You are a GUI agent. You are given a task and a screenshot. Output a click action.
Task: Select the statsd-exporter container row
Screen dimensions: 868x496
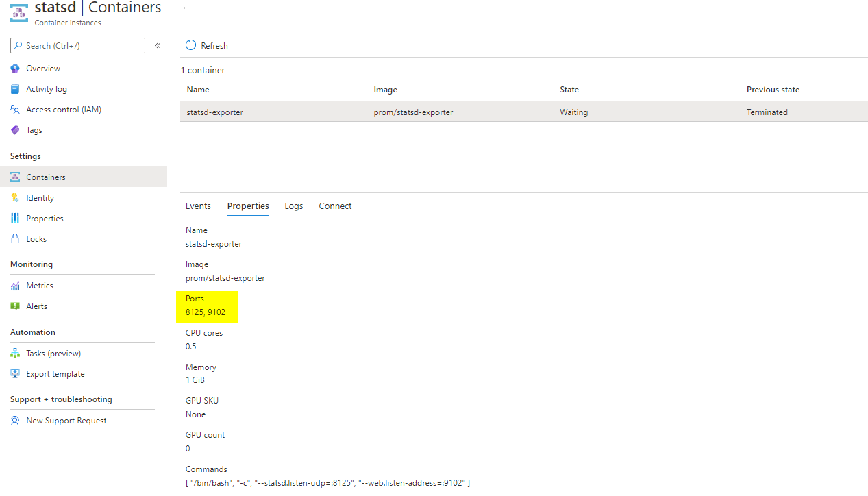point(411,112)
